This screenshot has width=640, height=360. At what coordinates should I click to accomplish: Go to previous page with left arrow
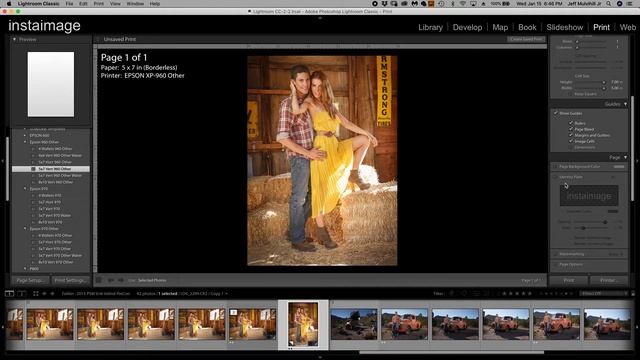tap(111, 280)
